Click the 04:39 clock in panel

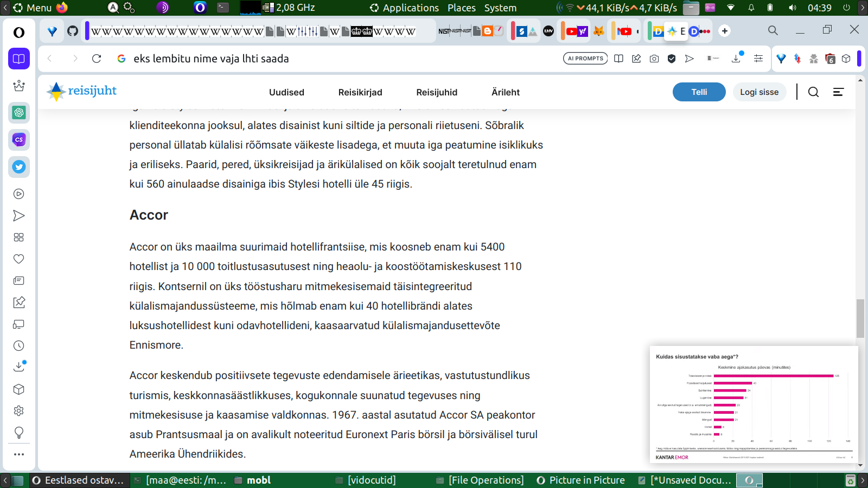(819, 8)
